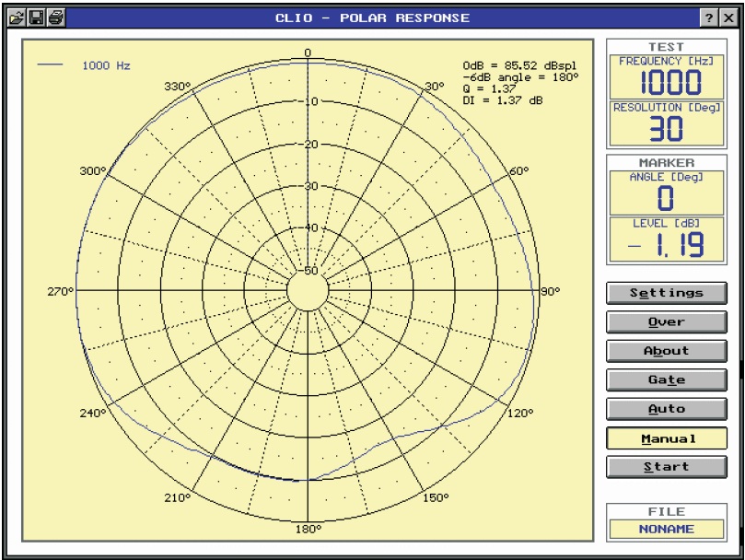The height and width of the screenshot is (560, 745).
Task: Open the Settings dialog
Action: [x=667, y=293]
